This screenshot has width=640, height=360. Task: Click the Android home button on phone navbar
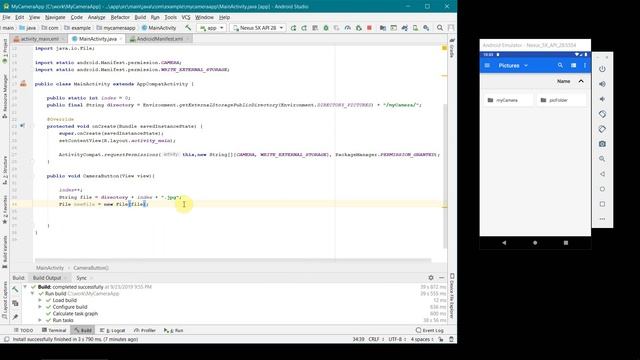tap(535, 242)
